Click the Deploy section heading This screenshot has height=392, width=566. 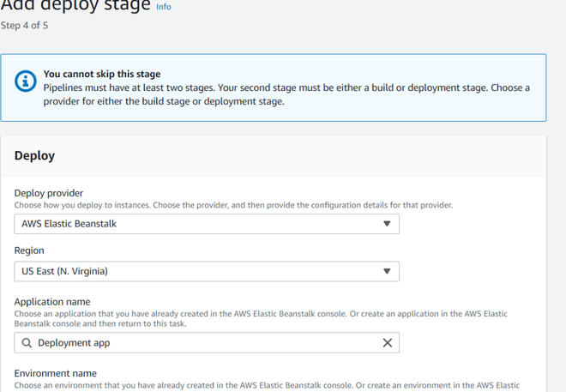[34, 155]
